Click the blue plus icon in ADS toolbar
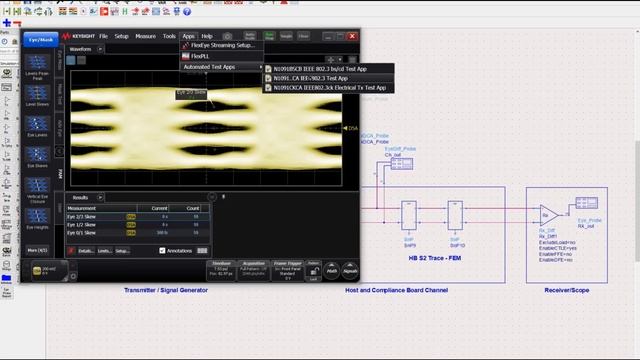Screen dimensions: 640x360 point(7,23)
